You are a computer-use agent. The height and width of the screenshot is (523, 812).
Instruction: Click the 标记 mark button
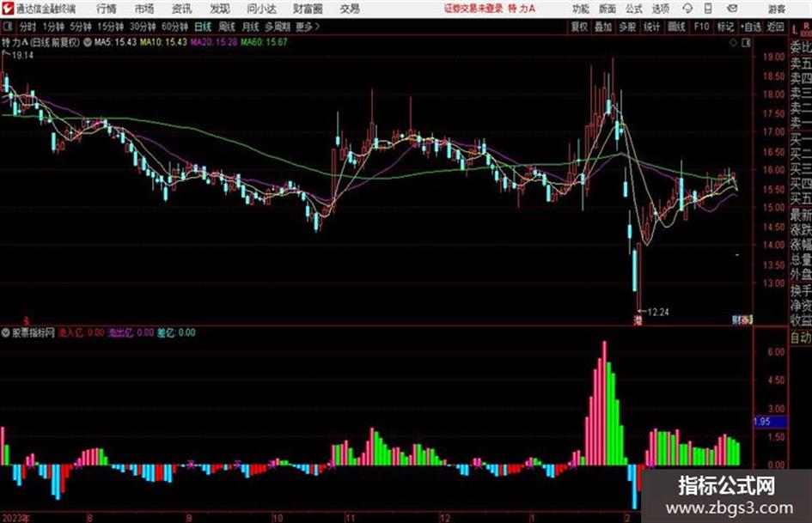click(x=725, y=27)
